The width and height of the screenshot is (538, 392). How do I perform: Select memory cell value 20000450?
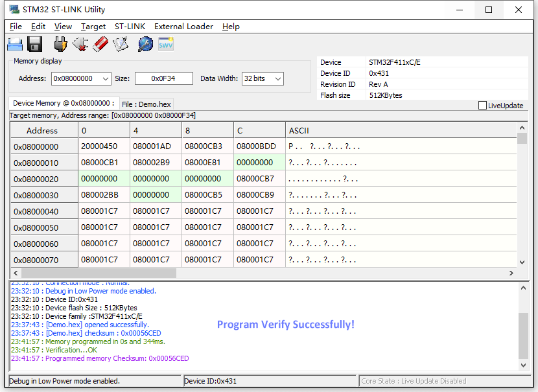(x=104, y=146)
